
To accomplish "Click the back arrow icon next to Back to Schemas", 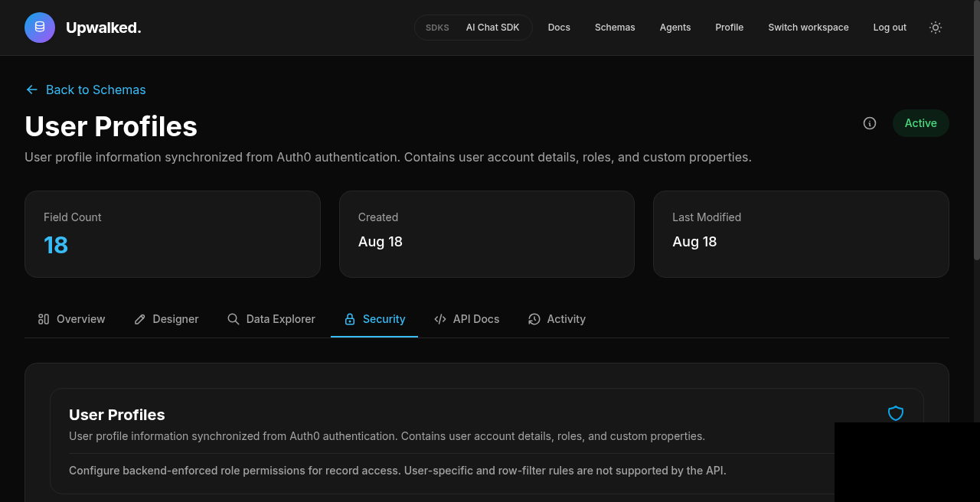I will tap(31, 90).
